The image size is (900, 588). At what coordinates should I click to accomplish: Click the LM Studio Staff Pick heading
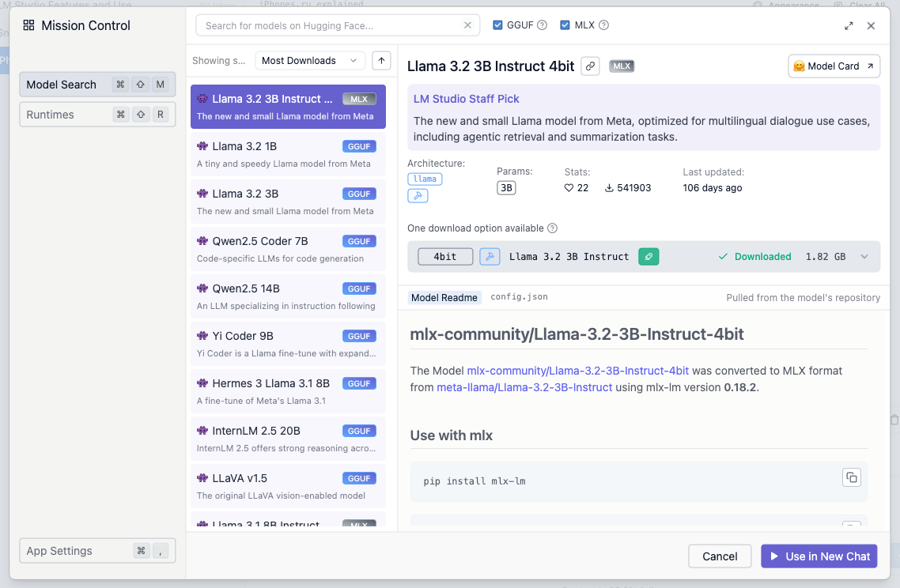[x=466, y=99]
